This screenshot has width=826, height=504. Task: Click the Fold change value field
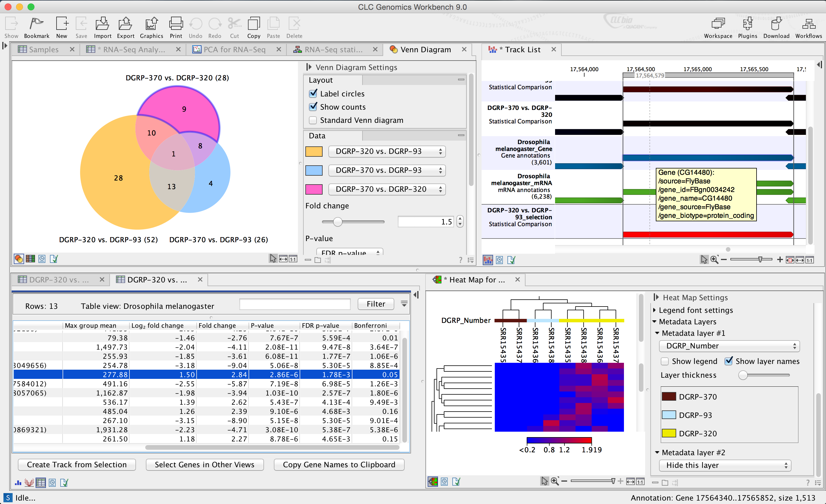(x=426, y=222)
